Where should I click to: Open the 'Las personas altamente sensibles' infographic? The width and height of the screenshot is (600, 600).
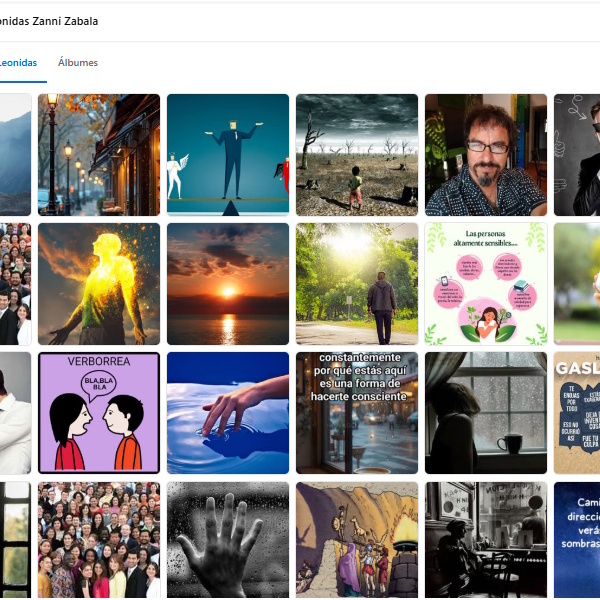486,284
